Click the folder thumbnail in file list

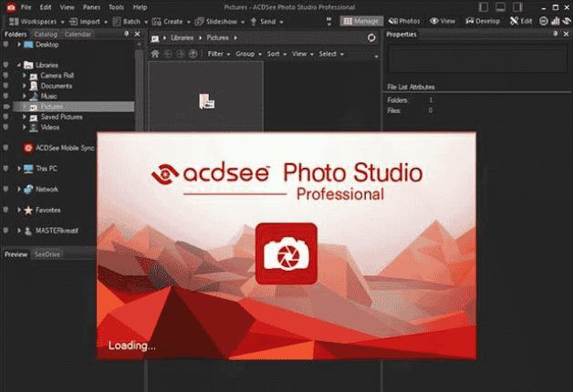coord(207,101)
